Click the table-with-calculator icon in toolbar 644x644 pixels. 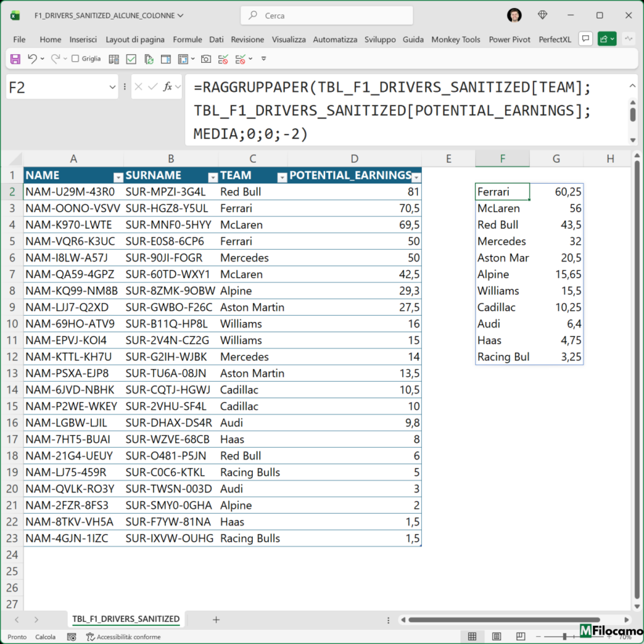pos(114,59)
